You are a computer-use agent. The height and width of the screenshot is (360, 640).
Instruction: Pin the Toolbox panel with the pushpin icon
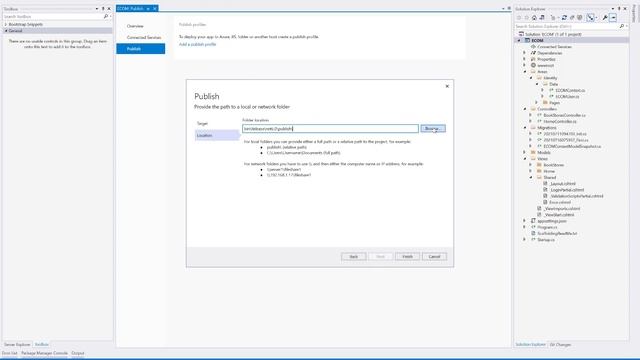pyautogui.click(x=103, y=9)
